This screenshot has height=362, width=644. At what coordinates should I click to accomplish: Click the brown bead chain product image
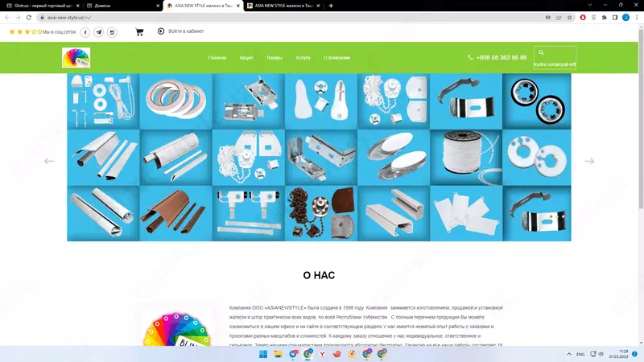pos(320,213)
